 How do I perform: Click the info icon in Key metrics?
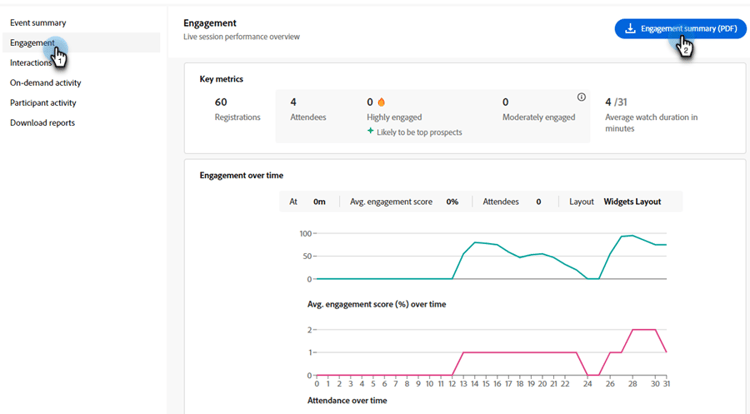[581, 97]
